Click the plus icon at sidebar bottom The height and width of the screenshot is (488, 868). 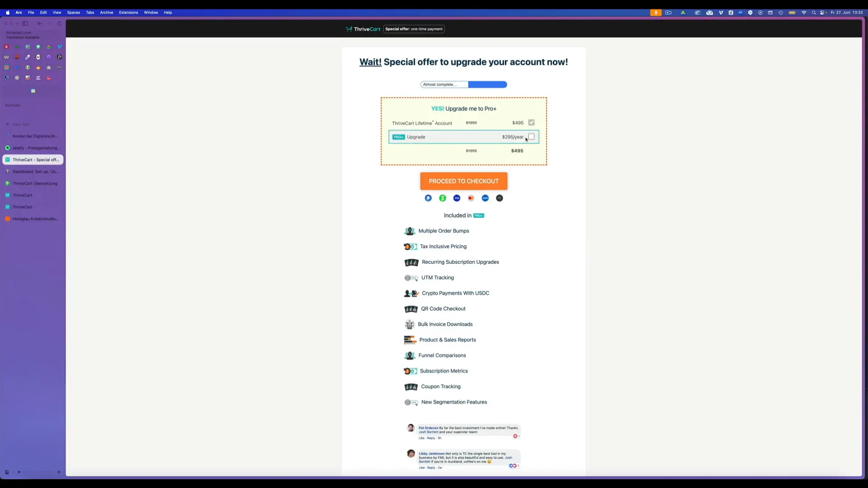coord(59,472)
